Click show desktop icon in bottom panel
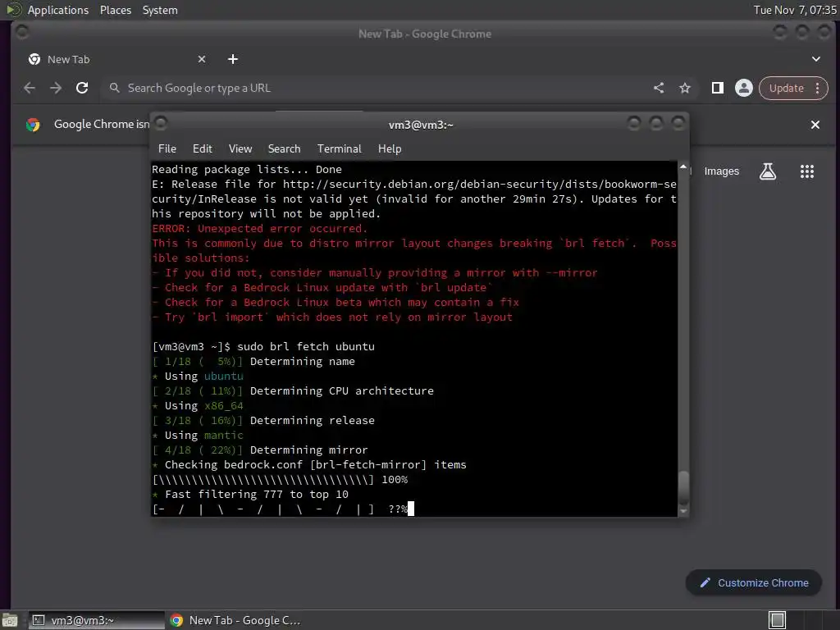Screen dimensions: 840x630 point(9,620)
